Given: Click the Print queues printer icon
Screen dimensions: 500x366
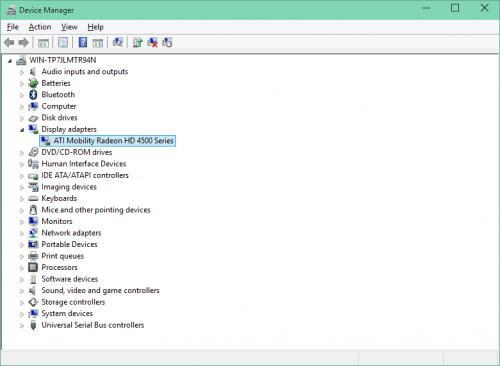Looking at the screenshot, I should [x=33, y=256].
